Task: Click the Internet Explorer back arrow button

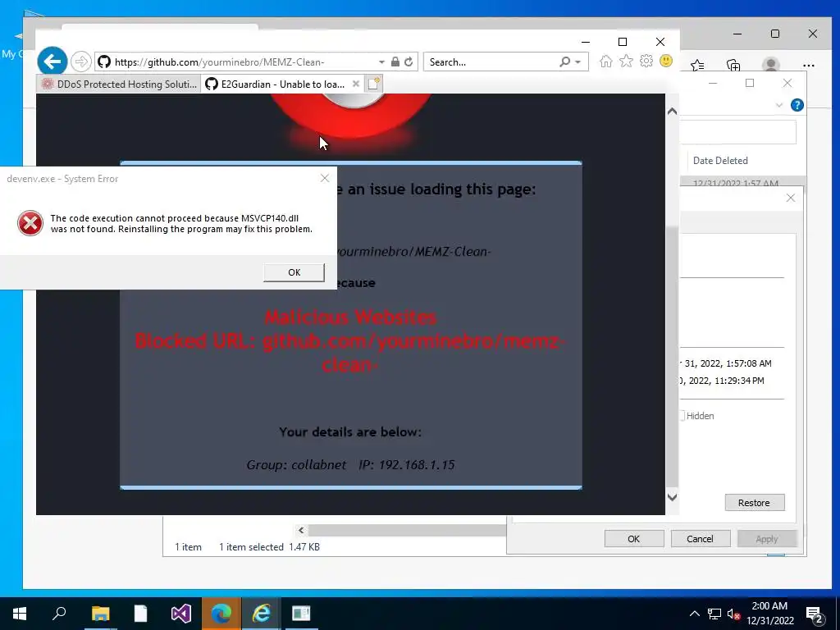Action: click(x=52, y=62)
